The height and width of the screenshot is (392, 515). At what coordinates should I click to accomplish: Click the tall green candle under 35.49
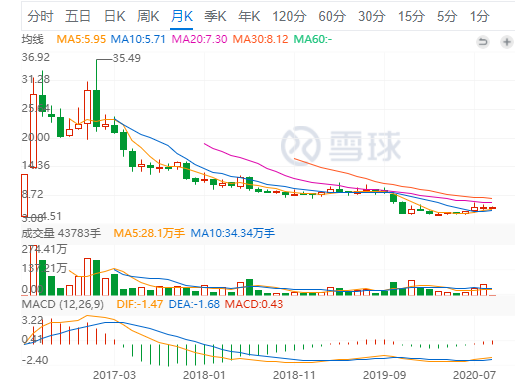96,108
